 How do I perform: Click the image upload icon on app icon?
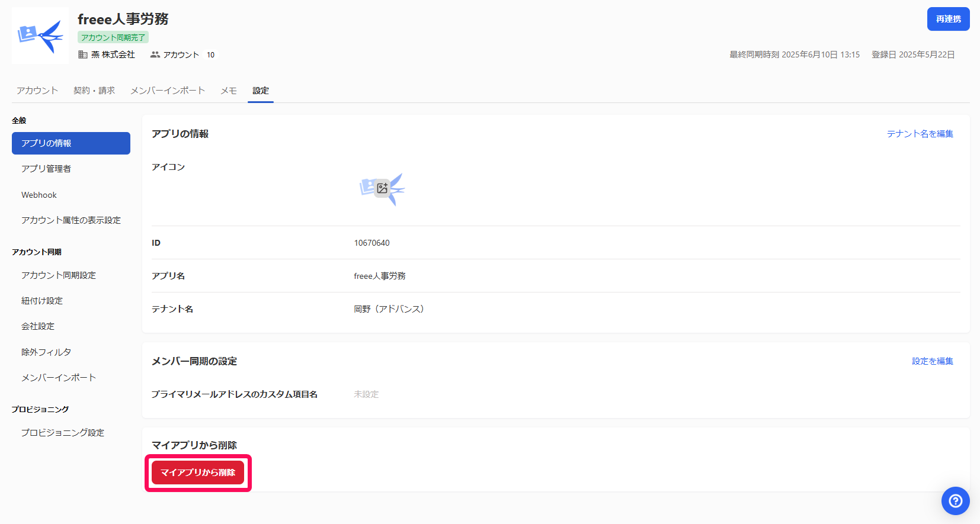coord(382,188)
